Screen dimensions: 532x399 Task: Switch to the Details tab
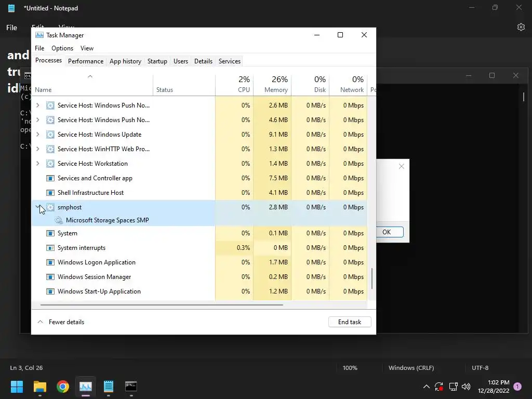(x=203, y=61)
